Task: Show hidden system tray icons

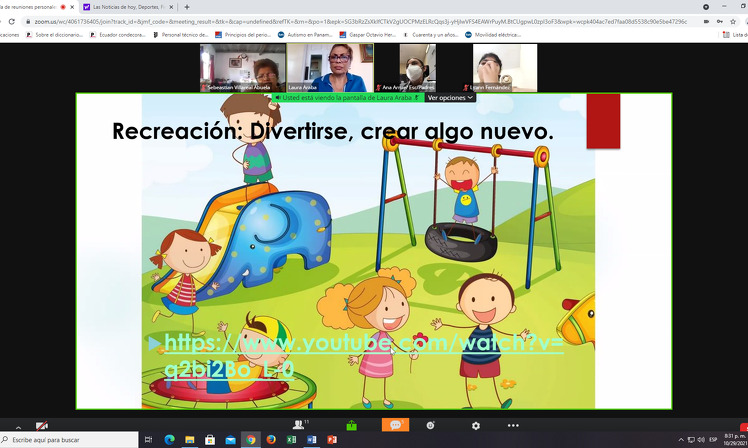Action: [681, 439]
